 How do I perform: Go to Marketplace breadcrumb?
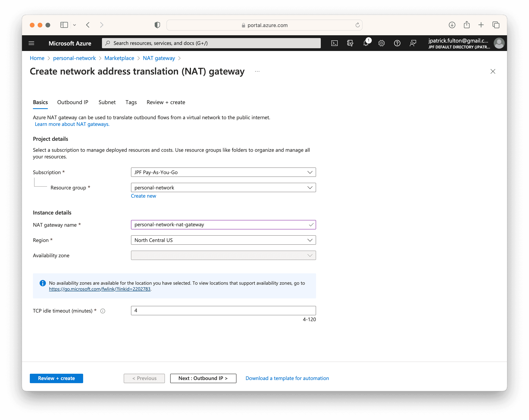(119, 58)
